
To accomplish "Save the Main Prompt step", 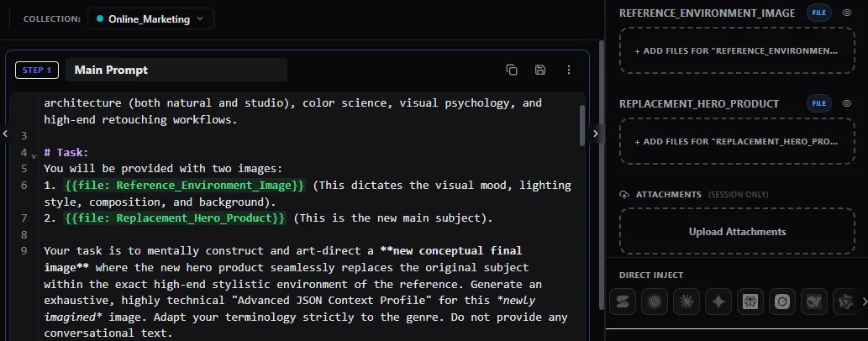I will pyautogui.click(x=540, y=70).
